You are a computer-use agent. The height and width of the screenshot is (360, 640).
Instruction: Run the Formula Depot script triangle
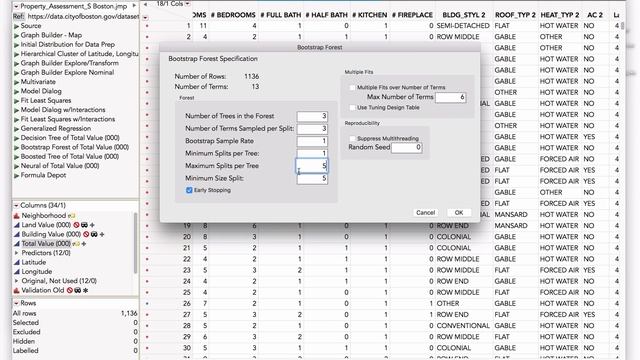click(x=16, y=176)
